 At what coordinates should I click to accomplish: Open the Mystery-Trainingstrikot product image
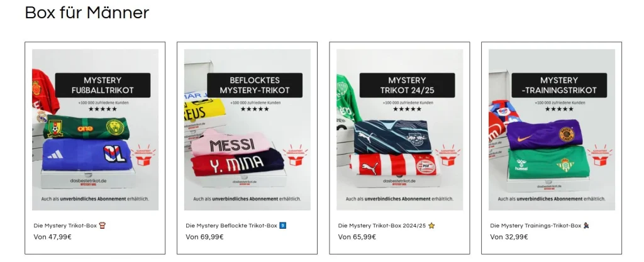(552, 129)
